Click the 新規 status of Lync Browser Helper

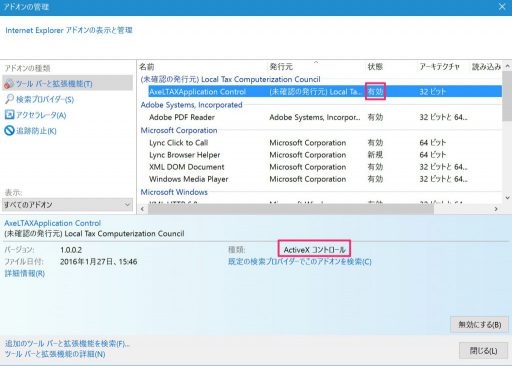click(x=375, y=155)
